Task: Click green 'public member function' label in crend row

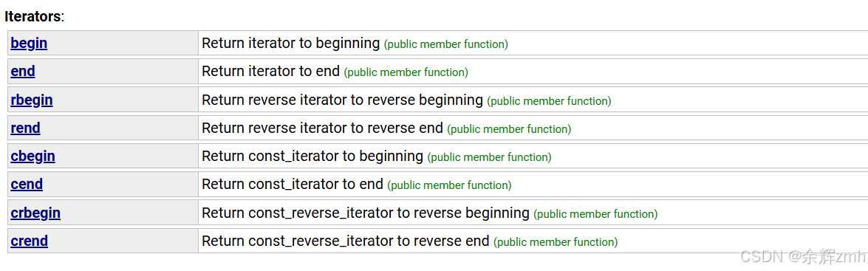Action: pyautogui.click(x=556, y=242)
